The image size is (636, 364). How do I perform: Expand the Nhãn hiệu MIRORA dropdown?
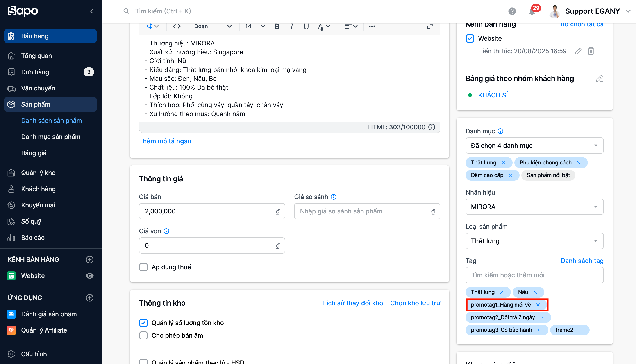(534, 207)
